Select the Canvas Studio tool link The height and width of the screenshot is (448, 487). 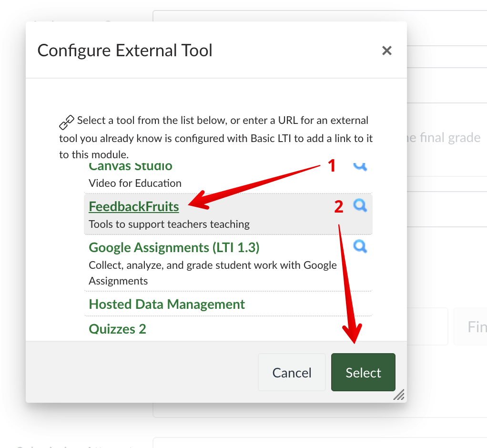pos(131,167)
